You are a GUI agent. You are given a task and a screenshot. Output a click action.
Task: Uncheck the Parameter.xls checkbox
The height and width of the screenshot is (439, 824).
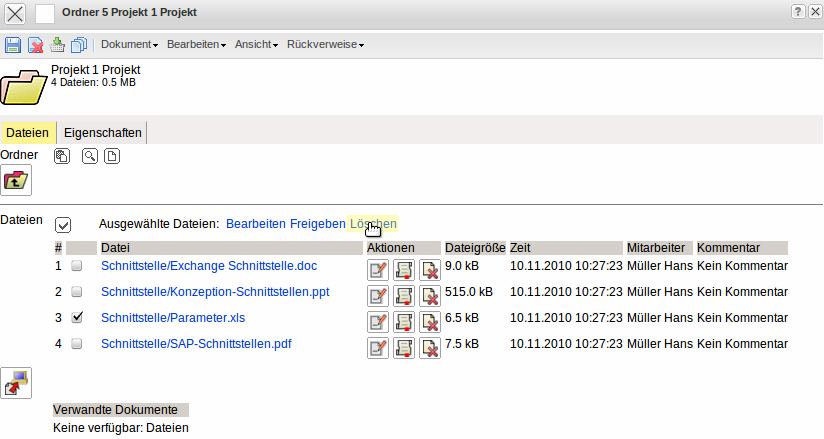point(77,318)
